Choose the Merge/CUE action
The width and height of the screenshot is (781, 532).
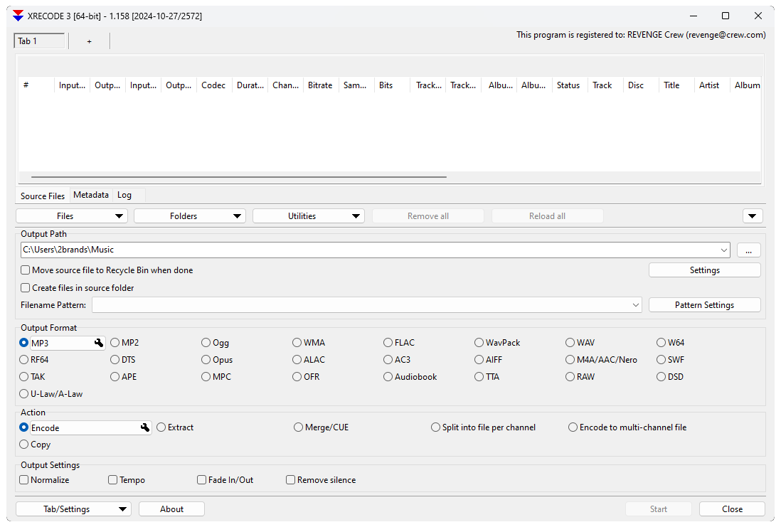tap(322, 427)
